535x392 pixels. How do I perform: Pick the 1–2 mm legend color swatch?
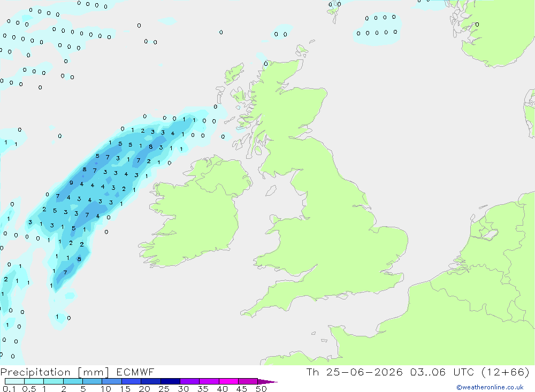(x=53, y=381)
